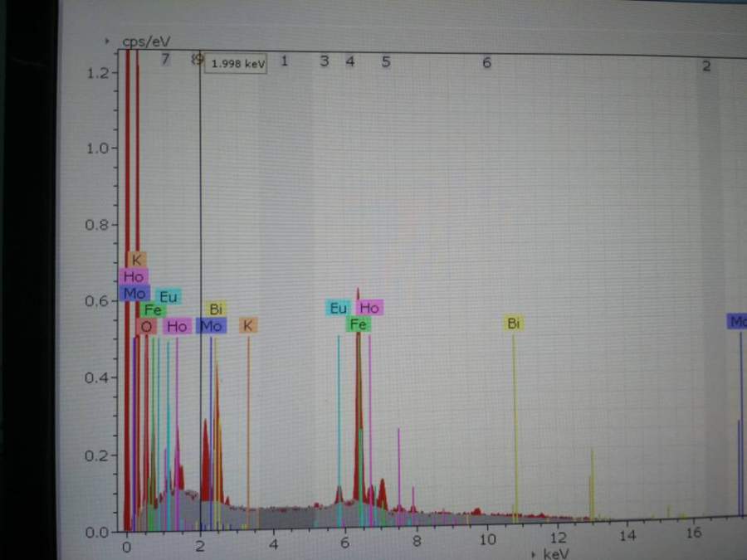Select the Mo label directly beneath the Bi label
Viewport: 747px width, 560px height.
click(x=211, y=326)
